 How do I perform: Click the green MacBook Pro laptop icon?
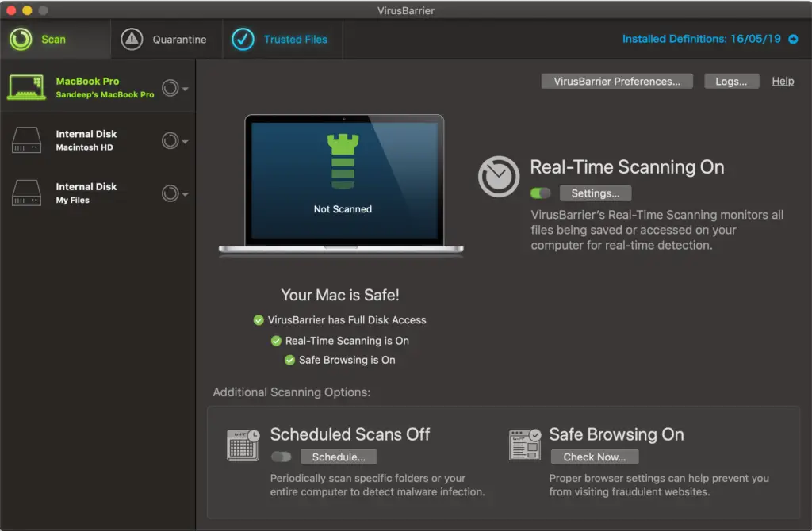26,87
